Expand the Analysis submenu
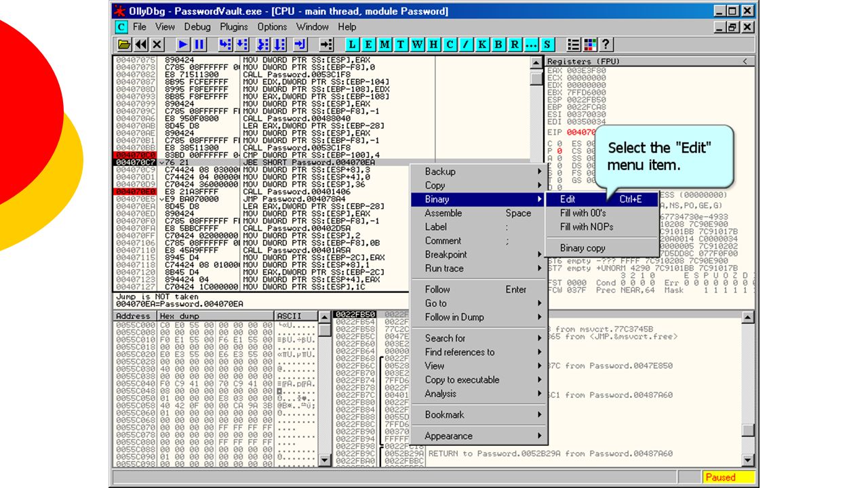This screenshot has width=868, height=488. [479, 394]
